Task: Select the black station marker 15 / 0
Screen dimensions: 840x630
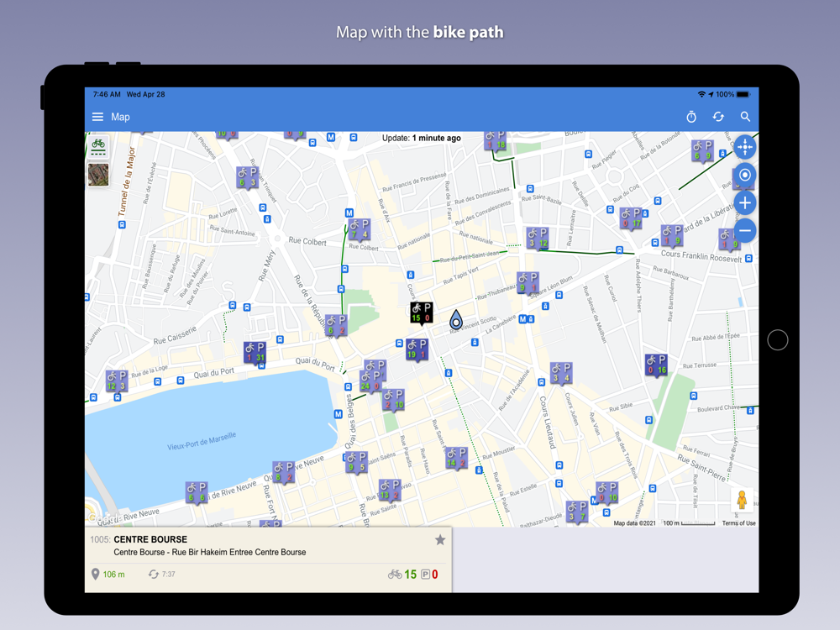Action: pos(421,312)
